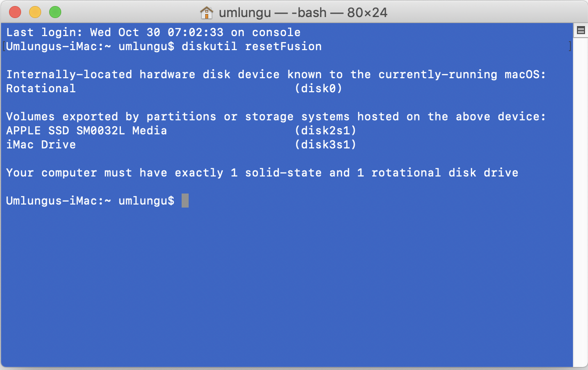Screen dimensions: 588x370
Task: Minimize the Terminal with the yellow button
Action: (35, 13)
